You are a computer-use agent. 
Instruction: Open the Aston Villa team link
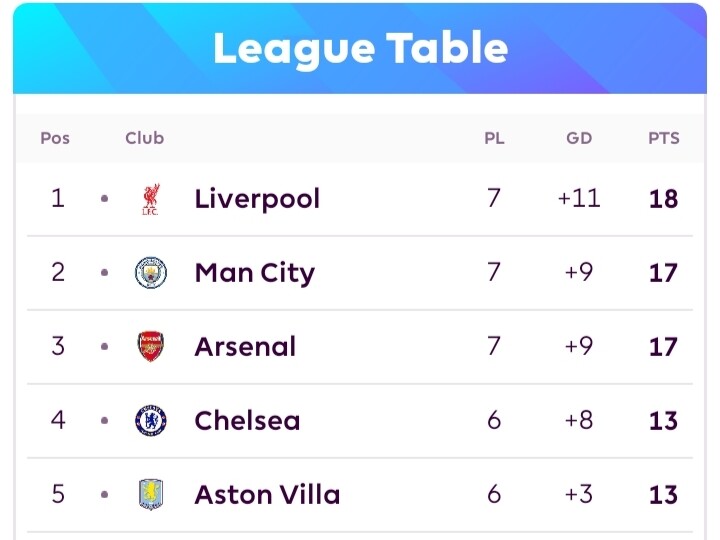(267, 495)
